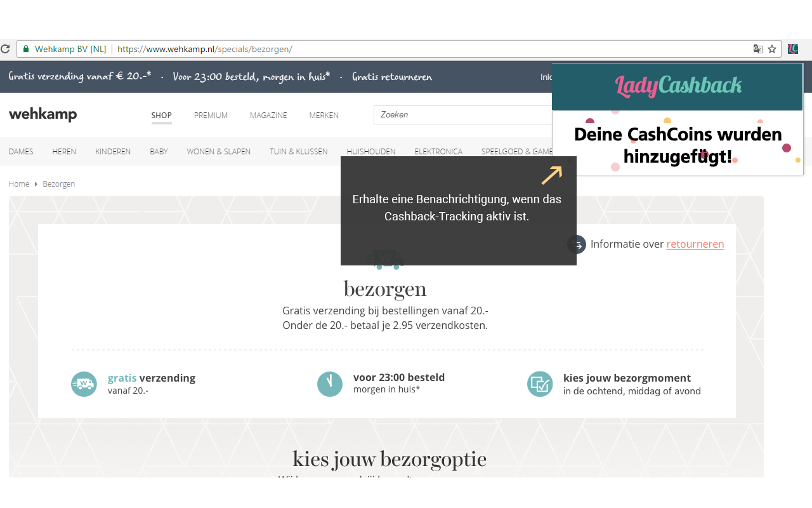
Task: Click the green padlock security icon
Action: coord(26,49)
